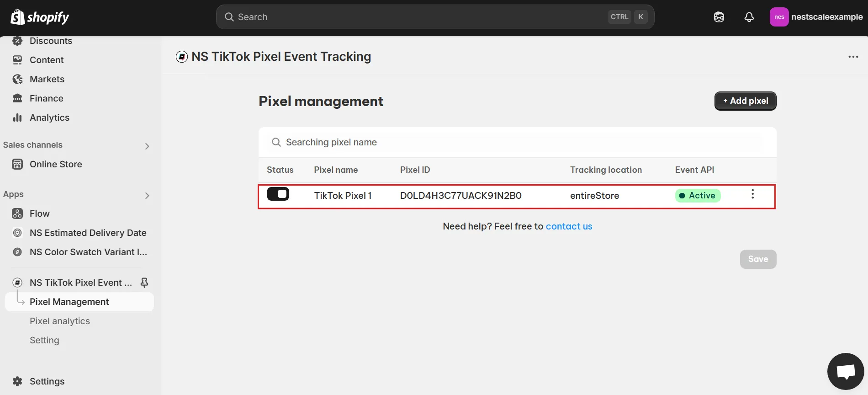
Task: Click the Add pixel button
Action: point(745,101)
